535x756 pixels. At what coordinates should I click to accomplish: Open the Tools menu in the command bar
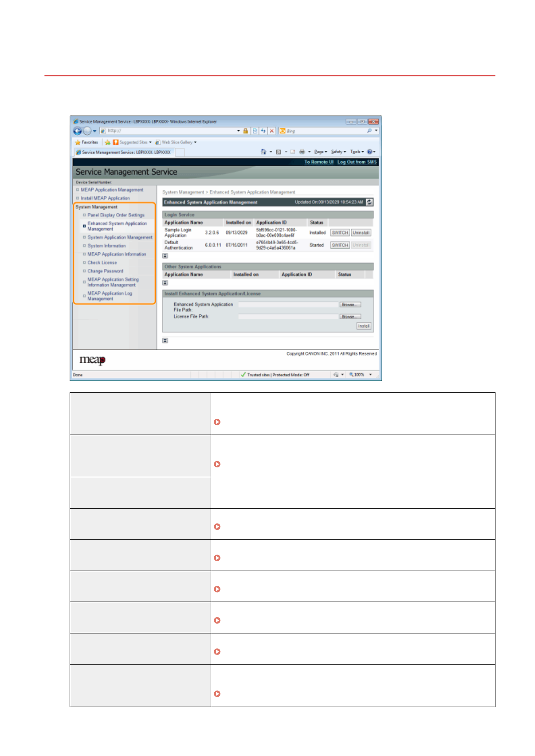[x=357, y=152]
